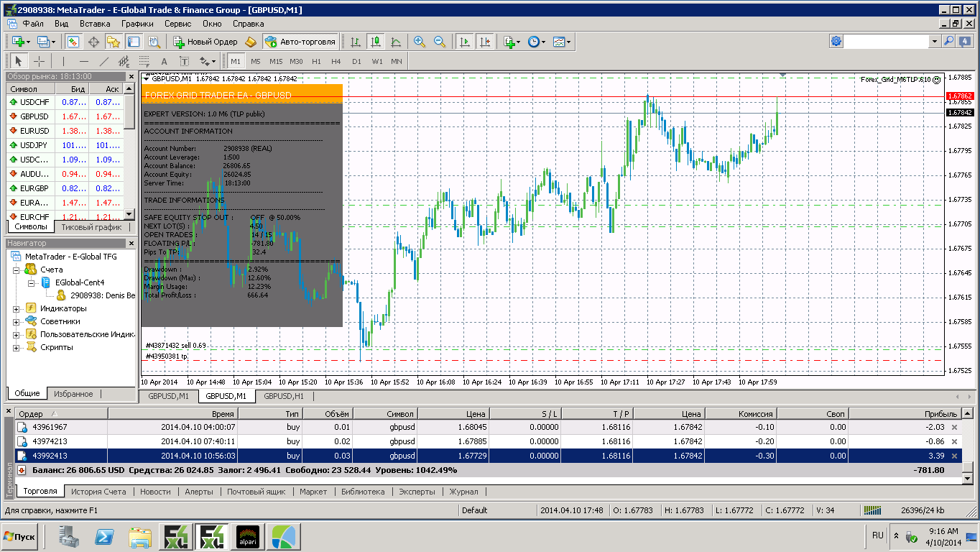Expand the Индикаторы tree node
This screenshot has height=552, width=980.
[16, 308]
